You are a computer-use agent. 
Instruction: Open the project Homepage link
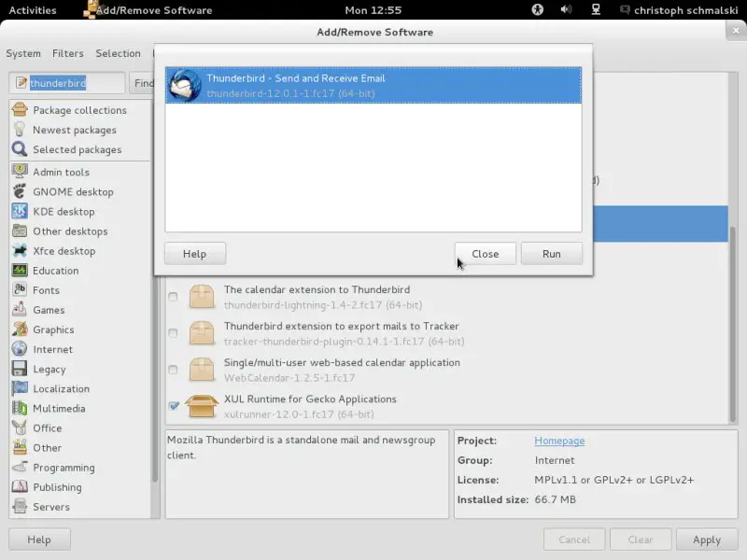[559, 441]
